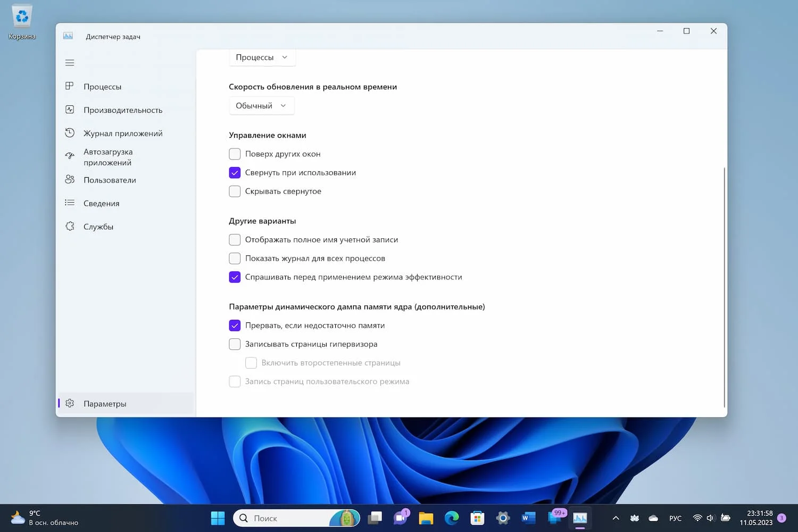This screenshot has width=798, height=532.
Task: Expand hidden icons in the system tray
Action: click(x=615, y=518)
